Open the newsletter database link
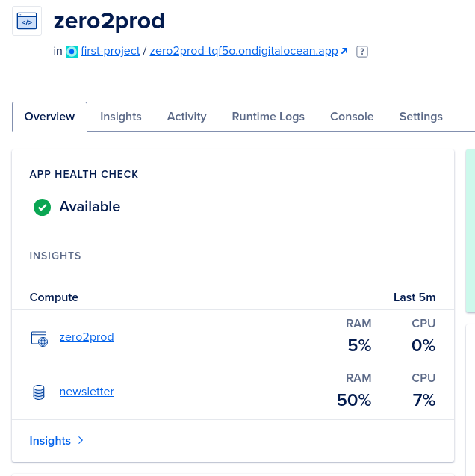 87,392
